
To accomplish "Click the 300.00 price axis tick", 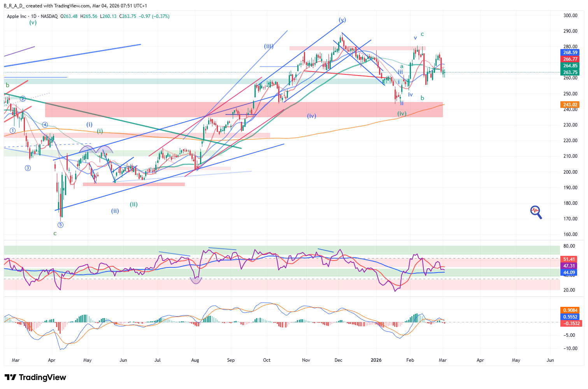I will [x=570, y=16].
